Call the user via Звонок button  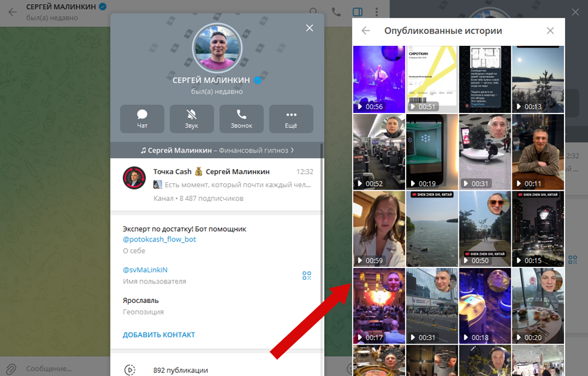coord(241,119)
